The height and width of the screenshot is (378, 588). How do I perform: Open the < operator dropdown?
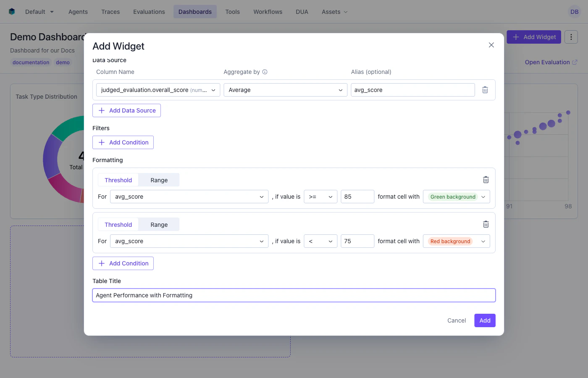click(x=320, y=241)
